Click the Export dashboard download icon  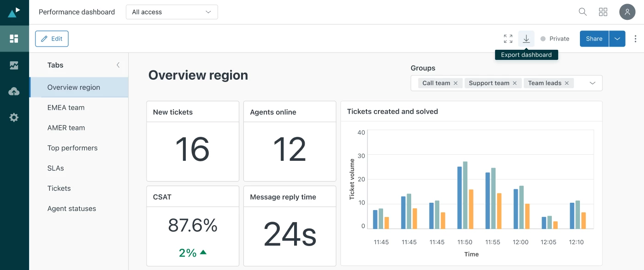[x=526, y=39]
